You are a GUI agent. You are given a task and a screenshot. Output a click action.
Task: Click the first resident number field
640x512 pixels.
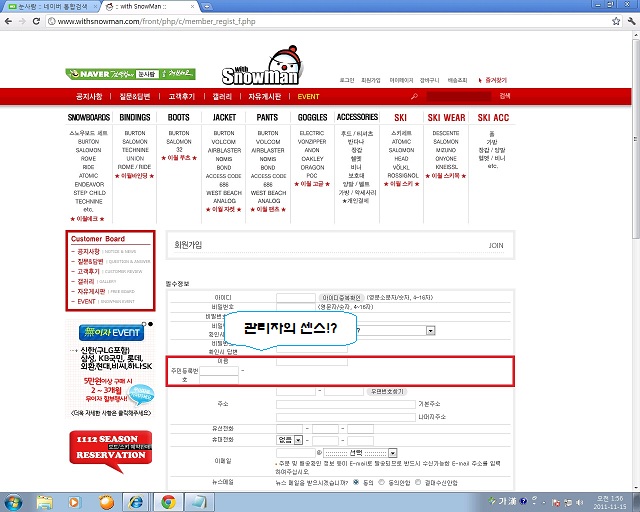click(219, 371)
